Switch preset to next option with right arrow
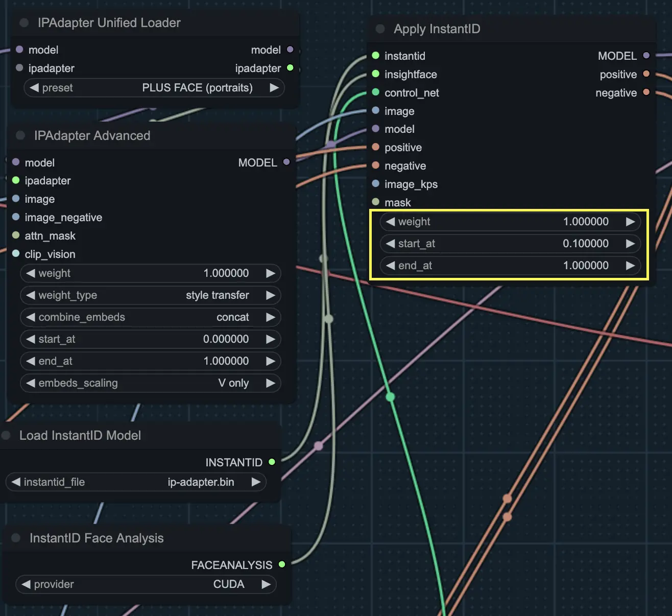The image size is (672, 616). (x=274, y=87)
